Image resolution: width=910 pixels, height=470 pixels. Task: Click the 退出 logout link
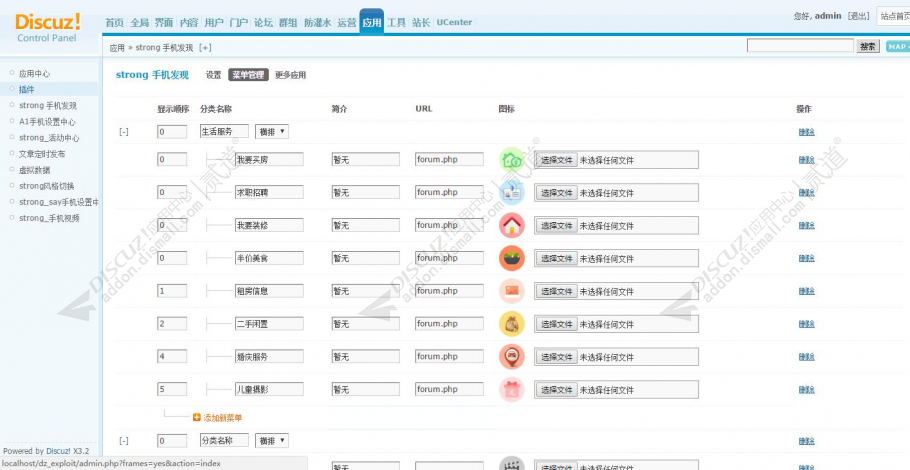tap(858, 16)
